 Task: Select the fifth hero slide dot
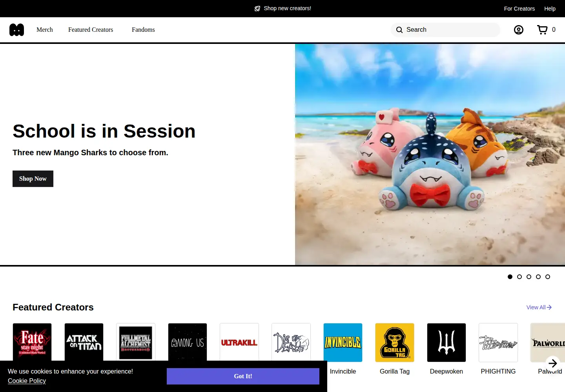pyautogui.click(x=548, y=277)
